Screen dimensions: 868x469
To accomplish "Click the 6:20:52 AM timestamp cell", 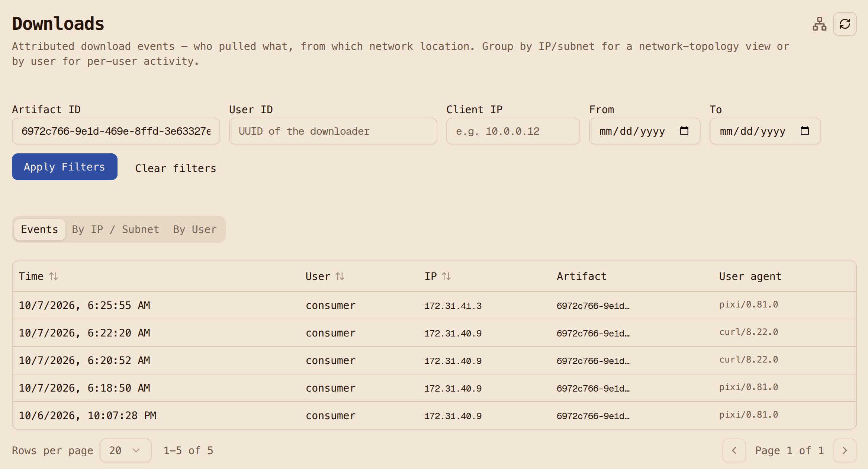I will [84, 360].
